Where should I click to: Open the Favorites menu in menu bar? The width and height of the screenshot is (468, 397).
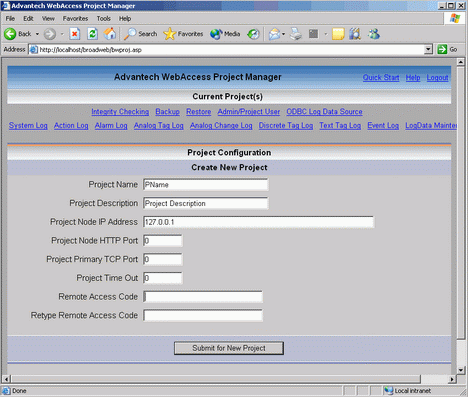coord(75,19)
